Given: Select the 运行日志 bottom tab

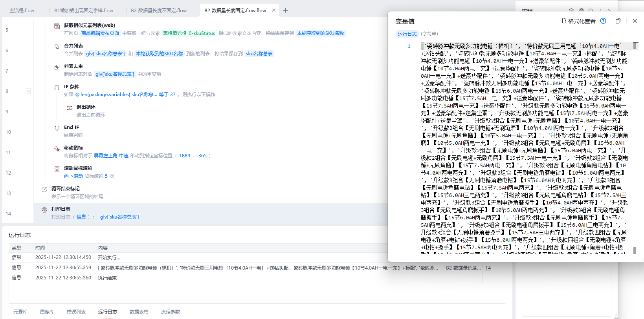Looking at the screenshot, I should tap(108, 312).
